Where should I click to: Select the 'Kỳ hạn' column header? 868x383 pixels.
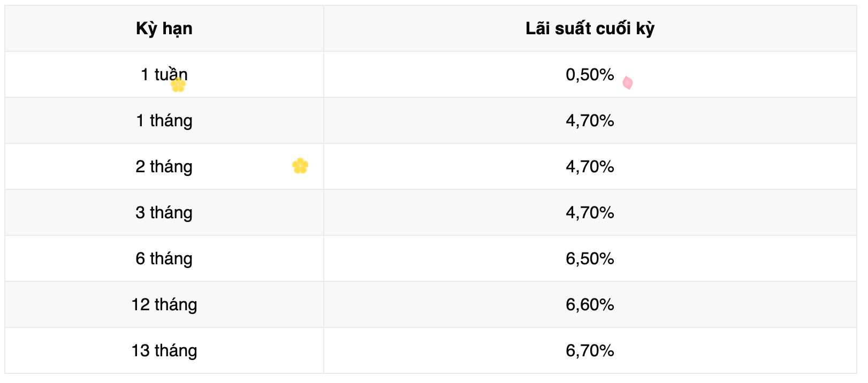pyautogui.click(x=164, y=28)
